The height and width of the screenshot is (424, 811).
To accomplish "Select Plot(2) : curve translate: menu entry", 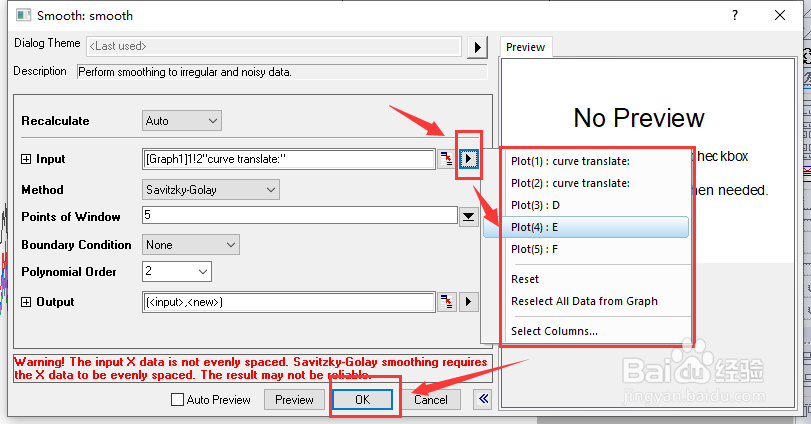I will point(587,183).
